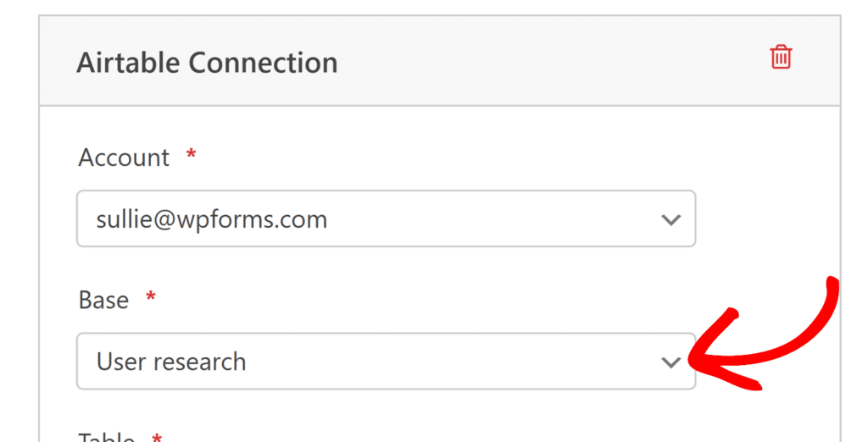
Task: Open the Account select dropdown
Action: pos(386,219)
